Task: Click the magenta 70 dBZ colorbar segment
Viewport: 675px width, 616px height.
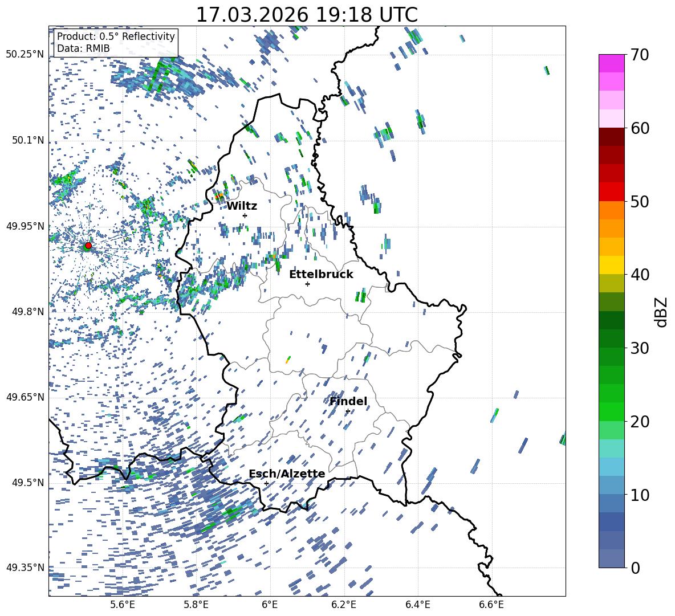Action: 611,63
